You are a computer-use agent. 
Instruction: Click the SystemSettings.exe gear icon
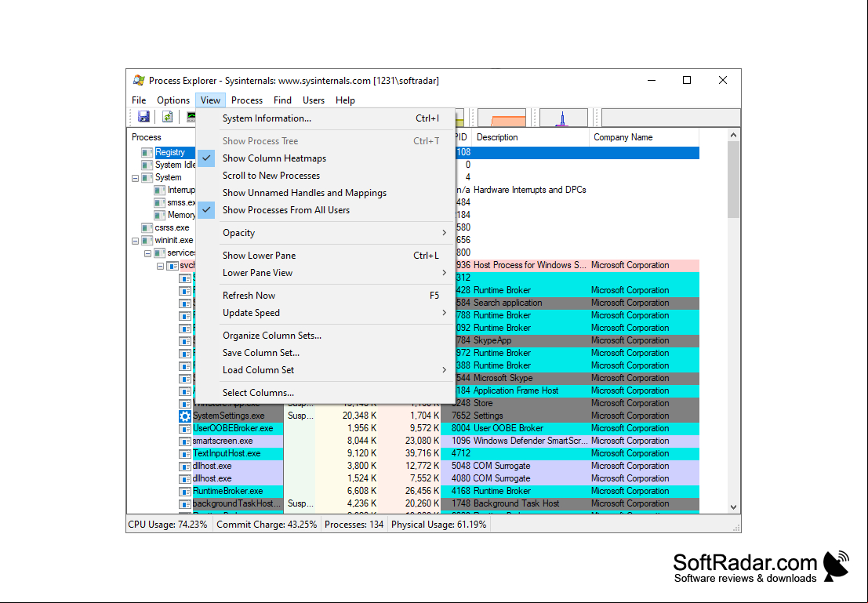185,416
